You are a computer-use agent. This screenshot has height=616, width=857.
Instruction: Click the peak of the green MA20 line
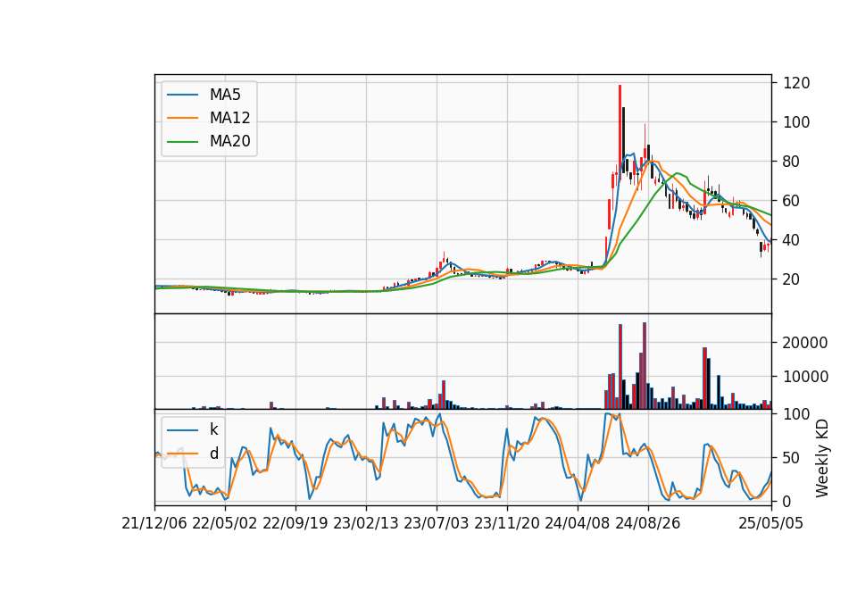[678, 173]
